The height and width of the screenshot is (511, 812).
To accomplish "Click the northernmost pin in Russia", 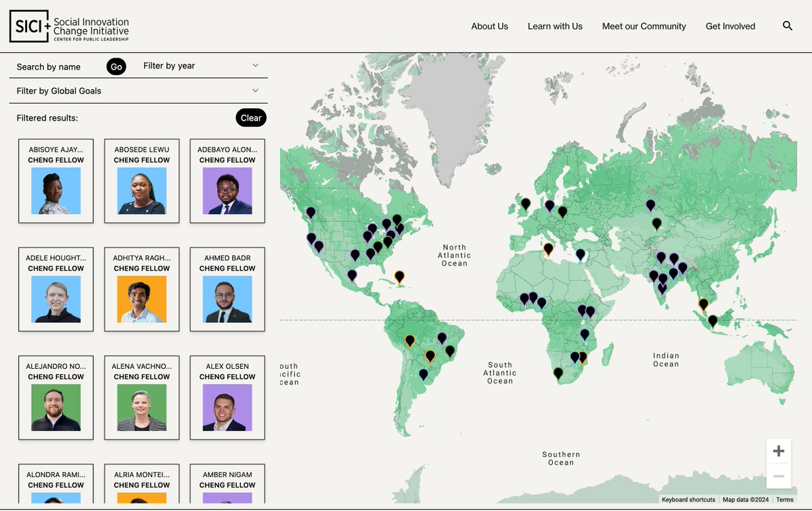I will pos(650,204).
